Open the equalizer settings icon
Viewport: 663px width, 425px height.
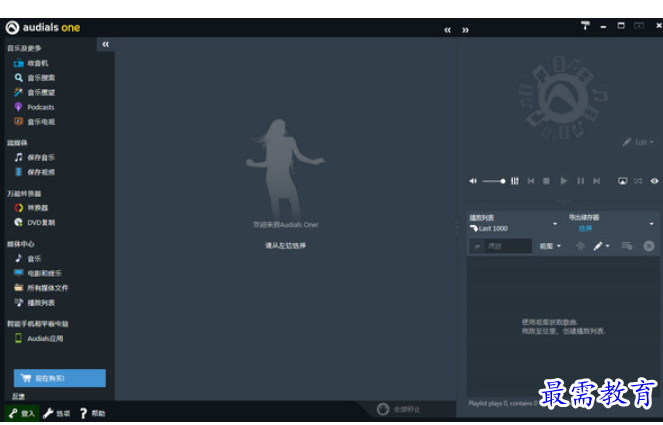[x=515, y=181]
